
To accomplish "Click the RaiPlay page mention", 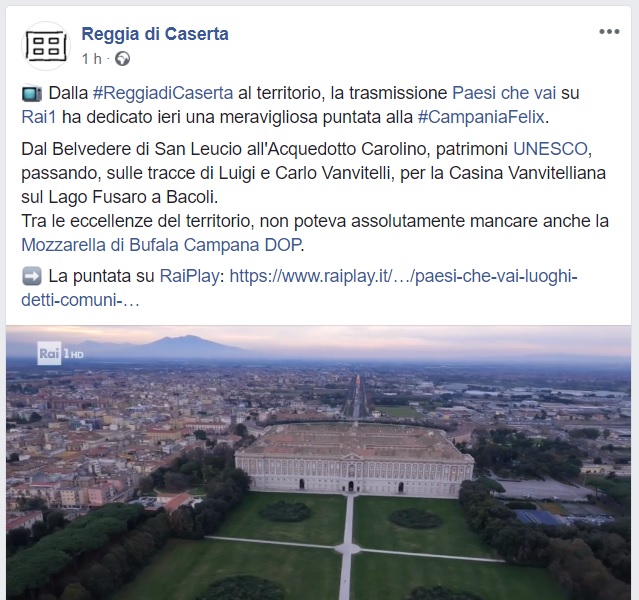I will pos(189,276).
